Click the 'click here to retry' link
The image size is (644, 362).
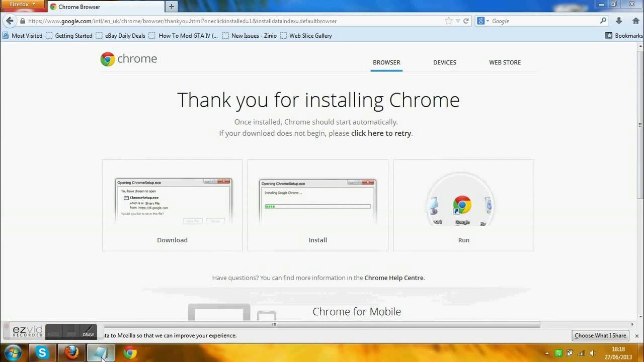(x=381, y=133)
